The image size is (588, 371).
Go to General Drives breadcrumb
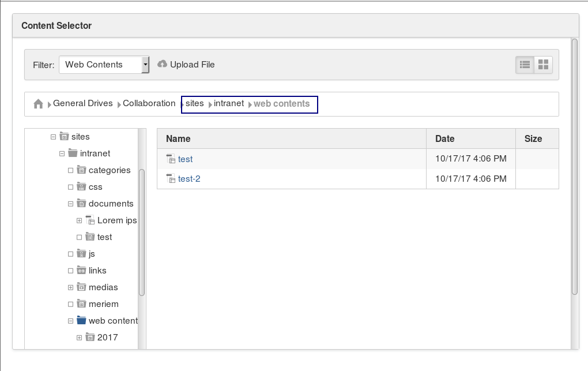[x=83, y=103]
